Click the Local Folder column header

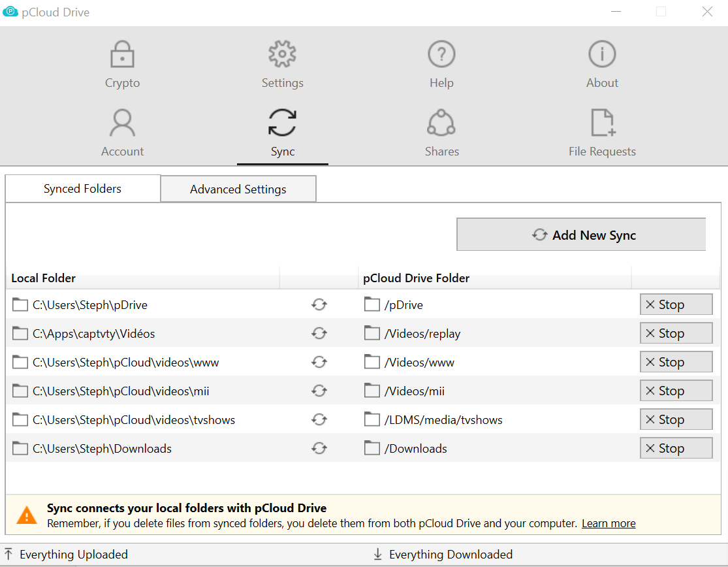coord(44,278)
